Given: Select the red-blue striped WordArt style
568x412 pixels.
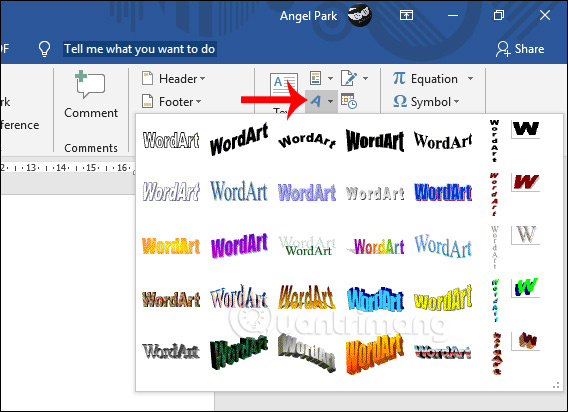Looking at the screenshot, I should click(x=443, y=352).
